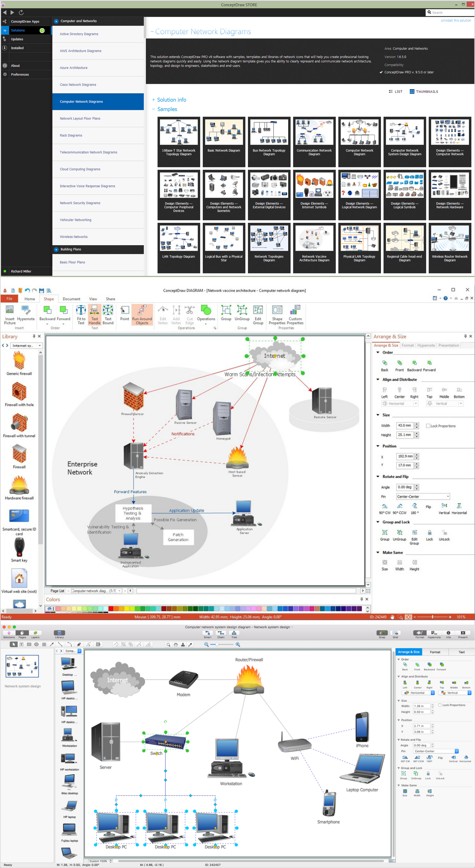The image size is (475, 868).
Task: Toggle the Text Handle tool
Action: [x=95, y=314]
